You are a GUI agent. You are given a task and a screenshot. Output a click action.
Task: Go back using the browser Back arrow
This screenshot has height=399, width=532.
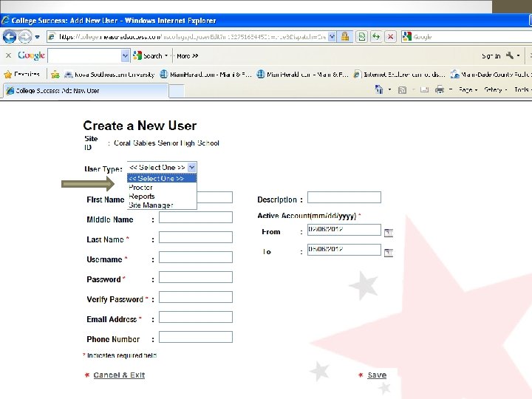click(10, 37)
